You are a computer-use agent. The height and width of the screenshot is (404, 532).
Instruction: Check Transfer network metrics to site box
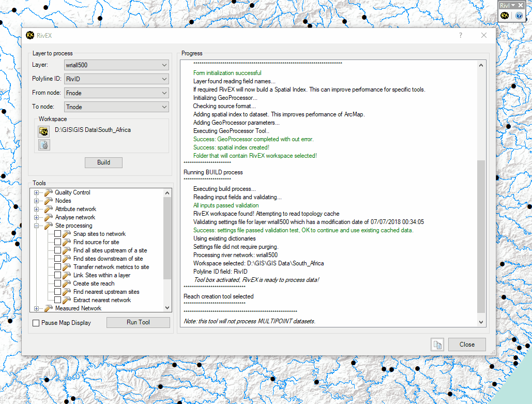58,267
